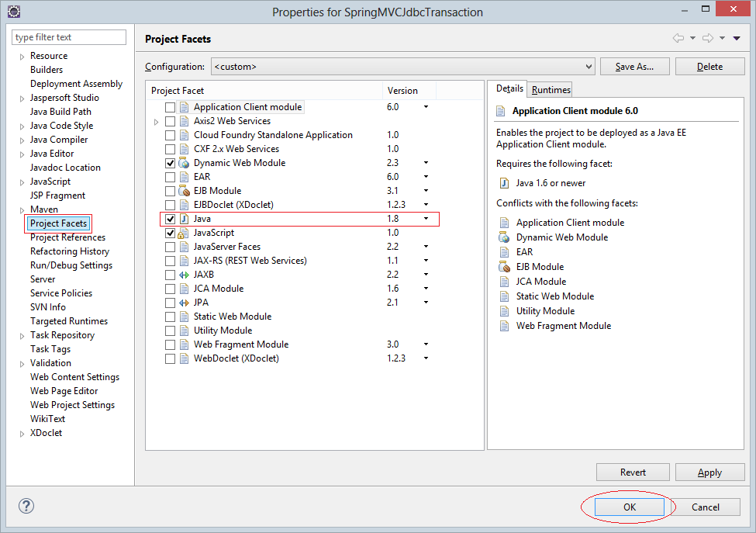Click the back navigation arrow icon
This screenshot has height=533, width=756.
[678, 38]
